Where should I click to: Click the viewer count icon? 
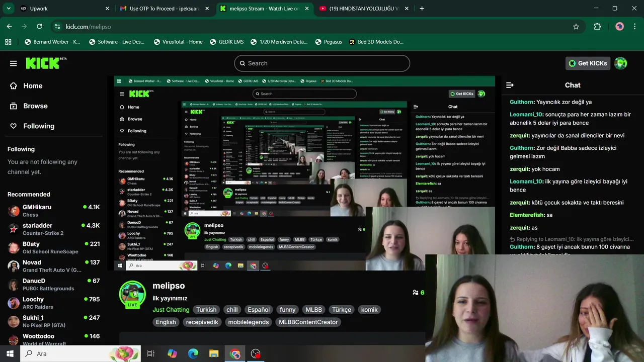tap(416, 292)
